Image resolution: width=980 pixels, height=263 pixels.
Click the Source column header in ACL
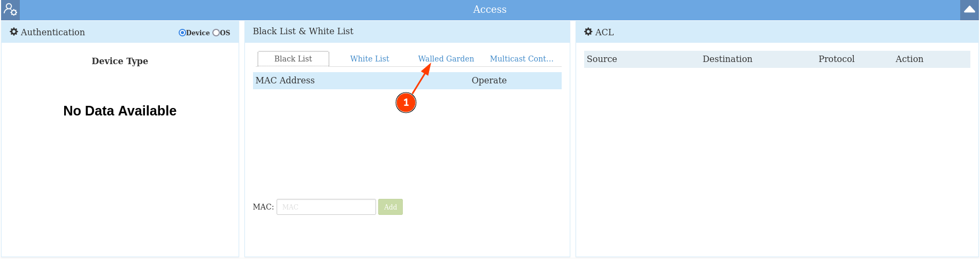point(602,59)
